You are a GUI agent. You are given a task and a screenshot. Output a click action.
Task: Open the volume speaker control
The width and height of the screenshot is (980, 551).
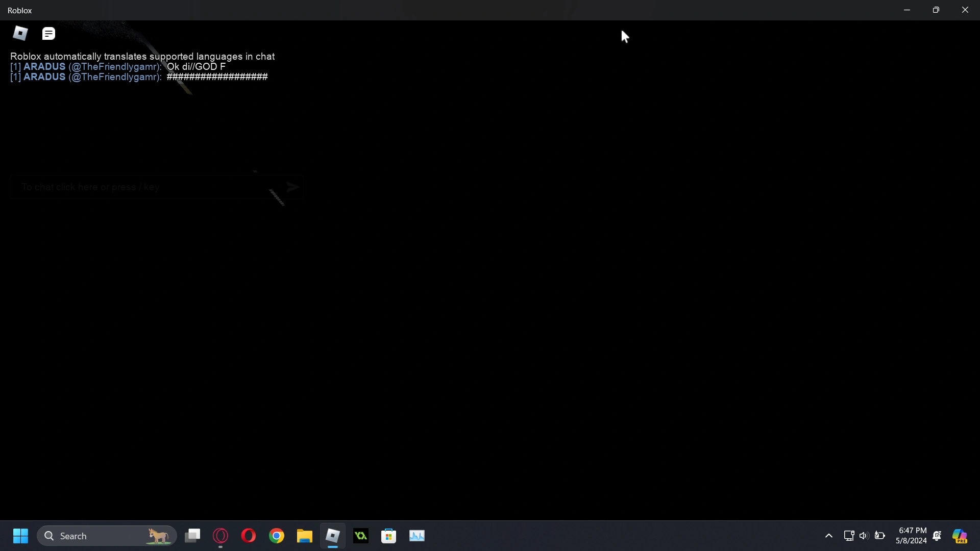pos(864,536)
